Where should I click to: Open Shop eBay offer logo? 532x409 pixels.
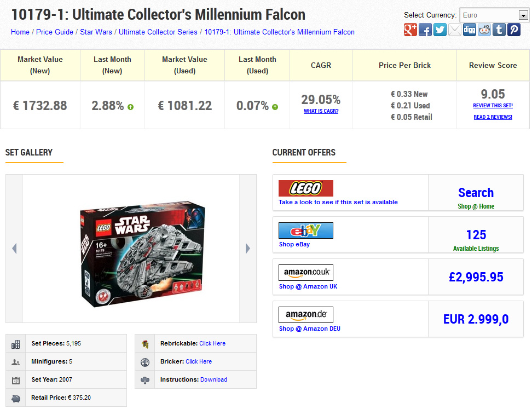pyautogui.click(x=306, y=231)
